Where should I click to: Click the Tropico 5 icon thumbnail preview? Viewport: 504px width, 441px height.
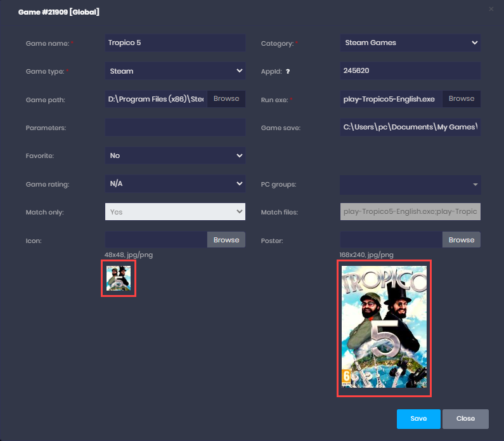click(x=119, y=278)
